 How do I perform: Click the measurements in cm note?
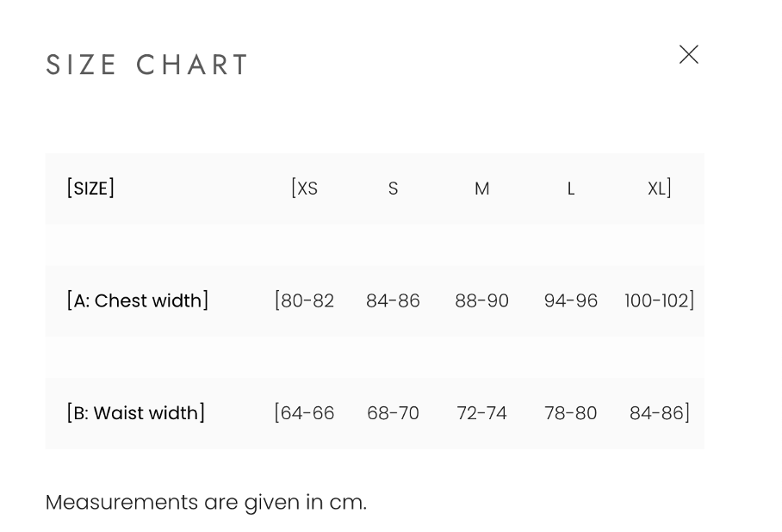point(207,502)
